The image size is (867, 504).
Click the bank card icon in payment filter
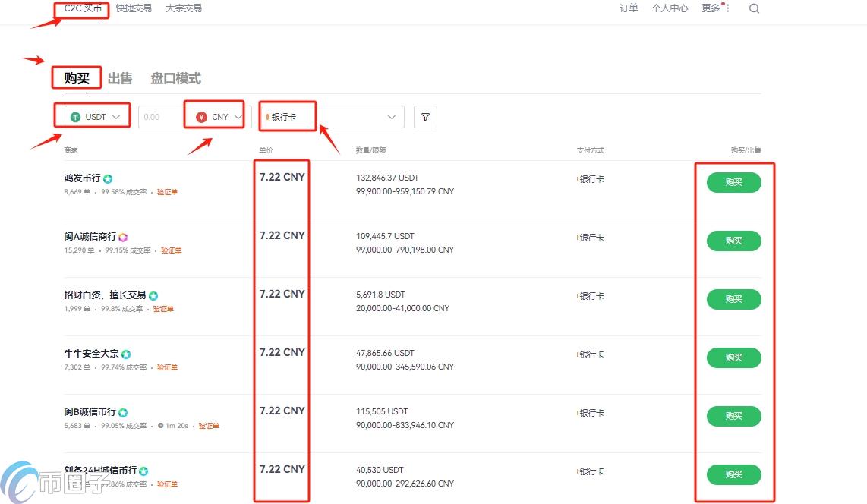[268, 116]
